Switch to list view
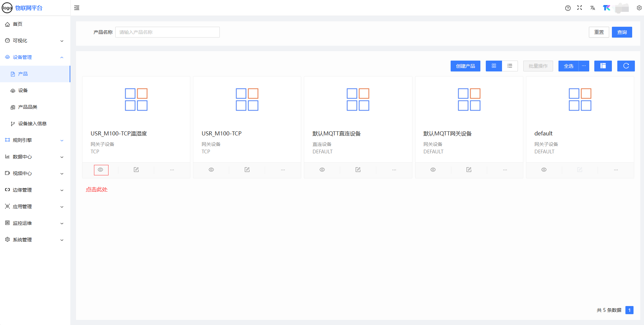644x325 pixels. [510, 66]
